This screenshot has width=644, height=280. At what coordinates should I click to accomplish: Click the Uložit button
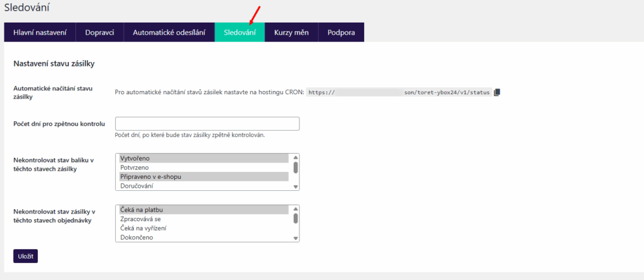pyautogui.click(x=25, y=256)
